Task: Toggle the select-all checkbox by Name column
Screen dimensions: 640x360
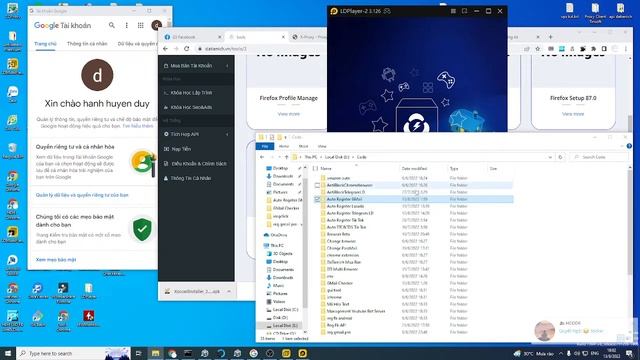Action: point(315,169)
